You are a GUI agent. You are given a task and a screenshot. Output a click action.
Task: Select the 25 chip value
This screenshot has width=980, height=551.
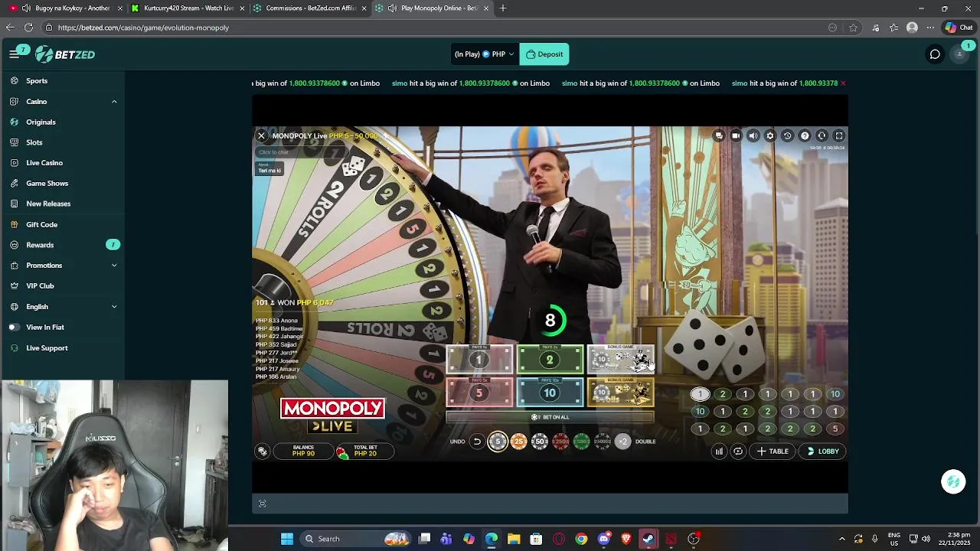(518, 442)
